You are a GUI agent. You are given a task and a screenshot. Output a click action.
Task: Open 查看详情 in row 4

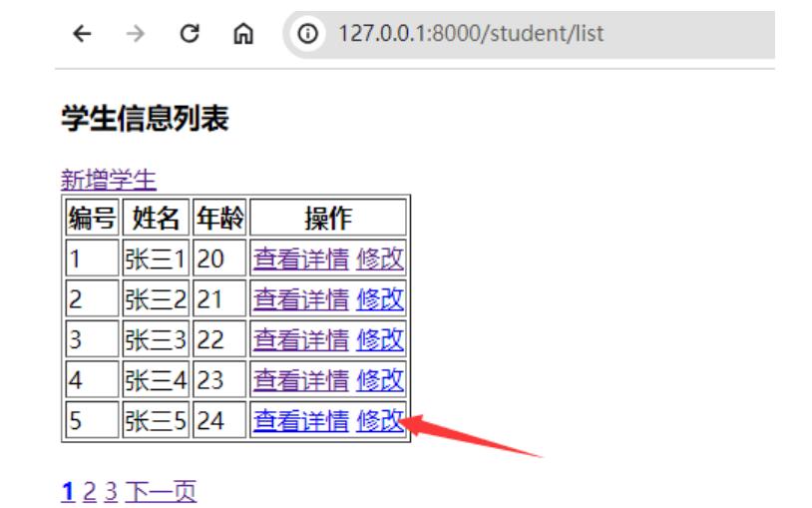coord(300,380)
